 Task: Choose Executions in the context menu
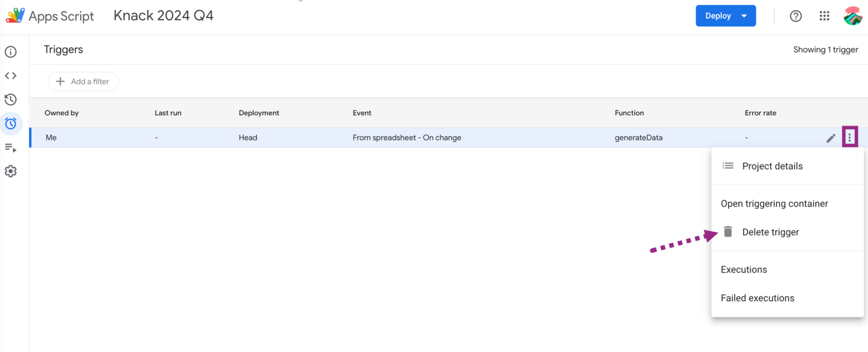pos(744,270)
